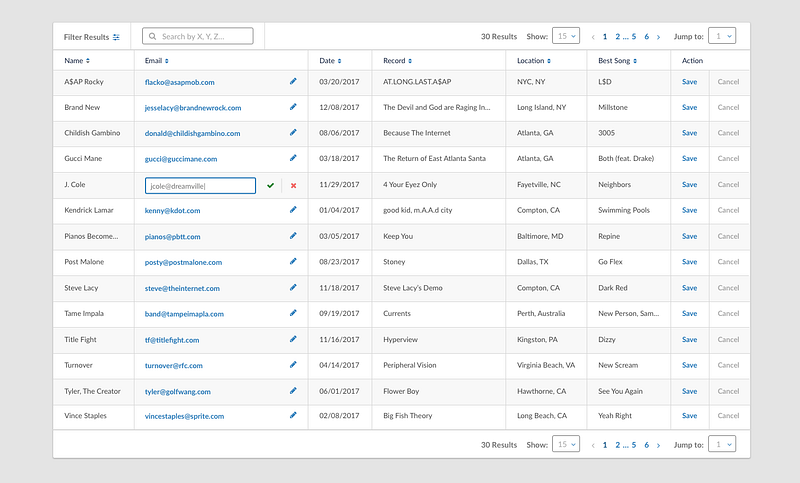Edit email pencil for Vince Staples
Viewport: 800px width, 483px height.
[x=293, y=415]
